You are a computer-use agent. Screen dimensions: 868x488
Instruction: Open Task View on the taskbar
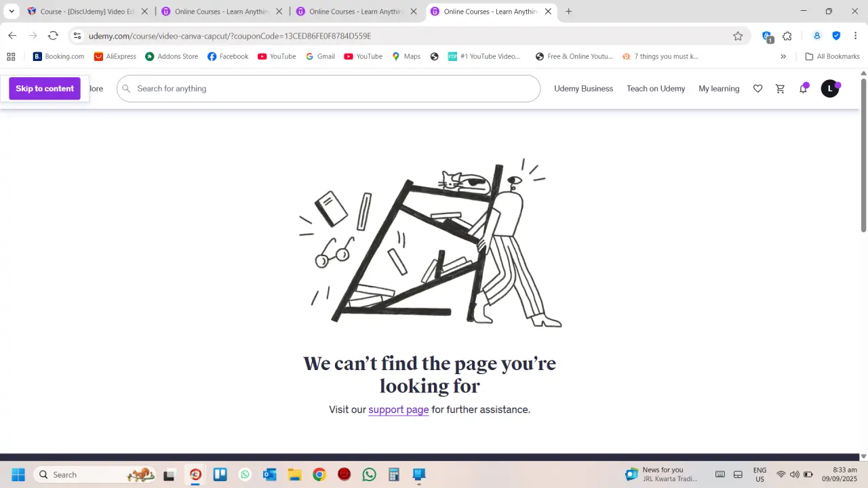(x=169, y=475)
